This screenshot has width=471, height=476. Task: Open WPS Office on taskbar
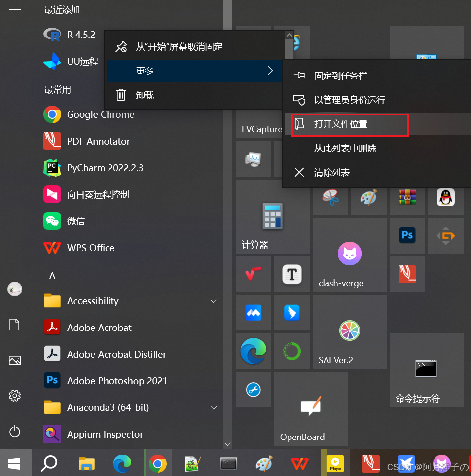point(299,463)
